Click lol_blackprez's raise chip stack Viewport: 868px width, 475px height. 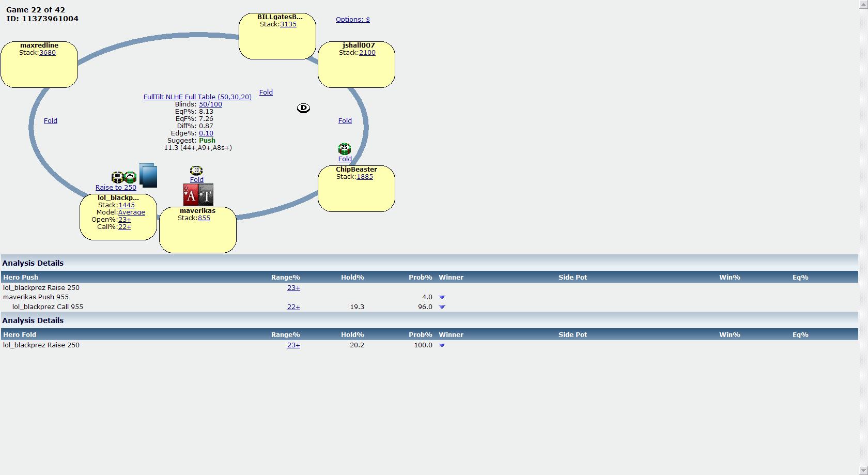pos(124,177)
